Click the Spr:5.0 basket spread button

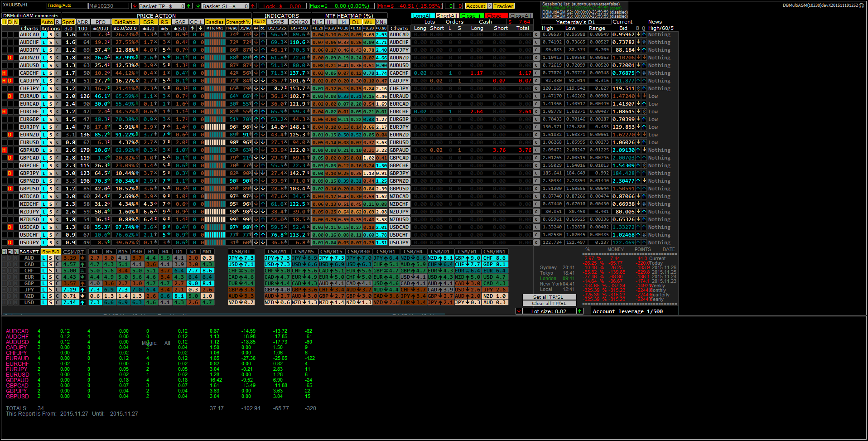pyautogui.click(x=51, y=252)
